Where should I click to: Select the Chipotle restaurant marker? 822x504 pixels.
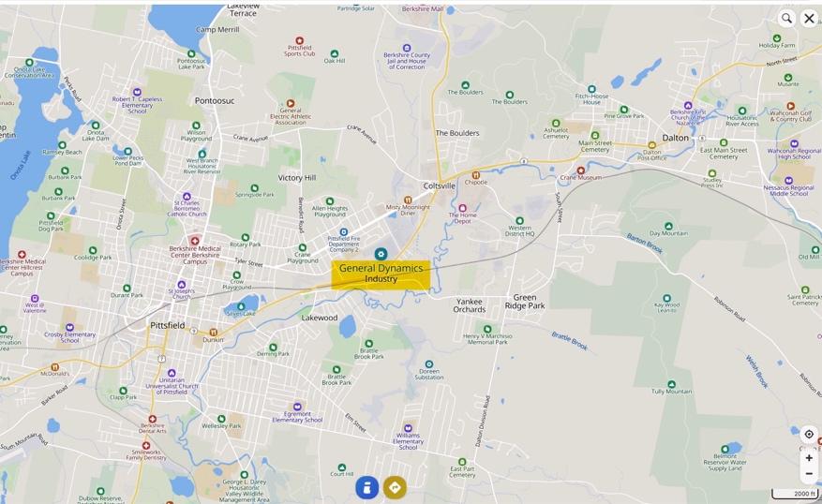point(476,175)
